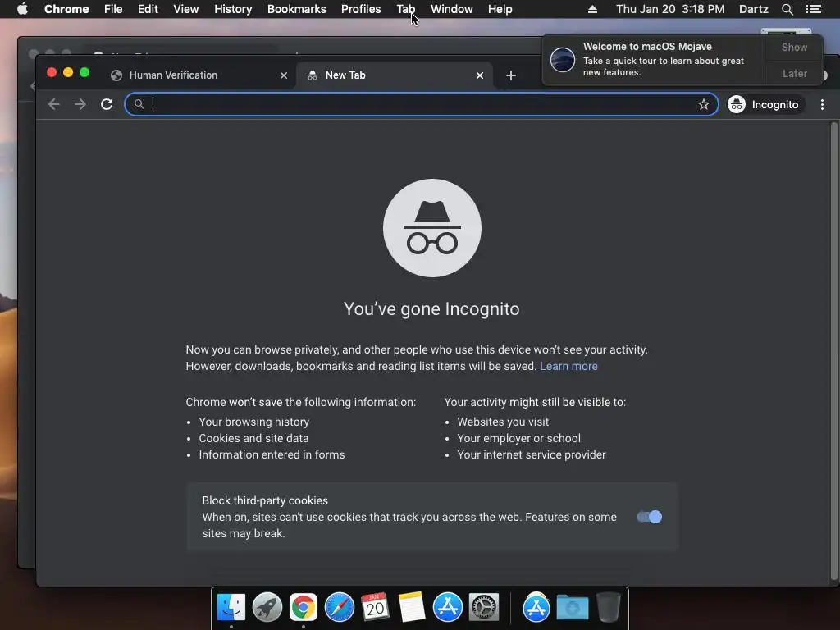Open the Edit menu
This screenshot has width=840, height=630.
[148, 9]
